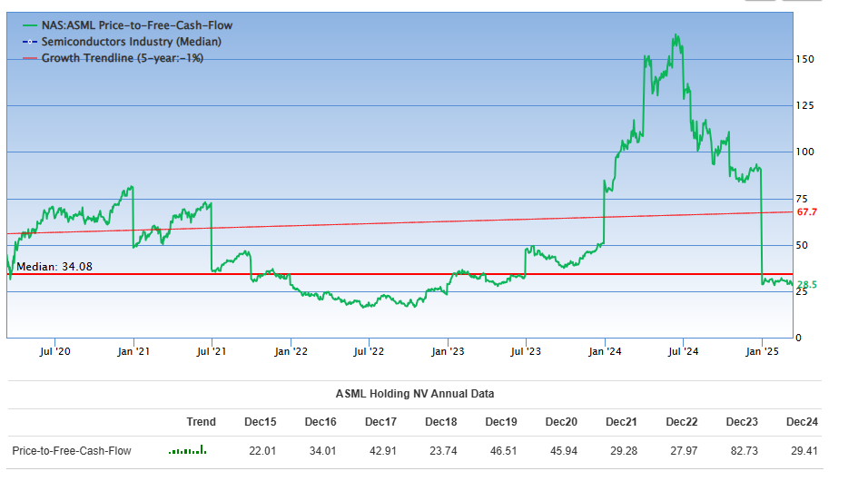
Task: Select the Dec17 column header
Action: click(380, 422)
